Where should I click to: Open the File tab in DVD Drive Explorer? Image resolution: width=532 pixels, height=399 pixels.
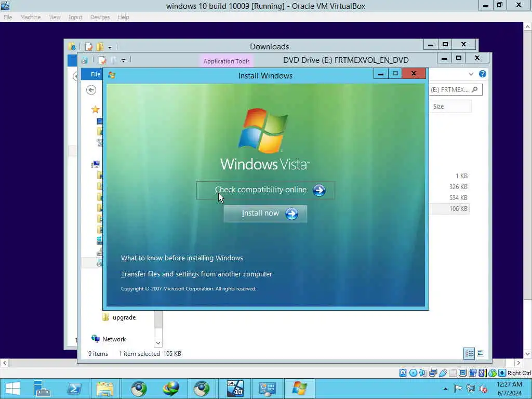(x=92, y=74)
